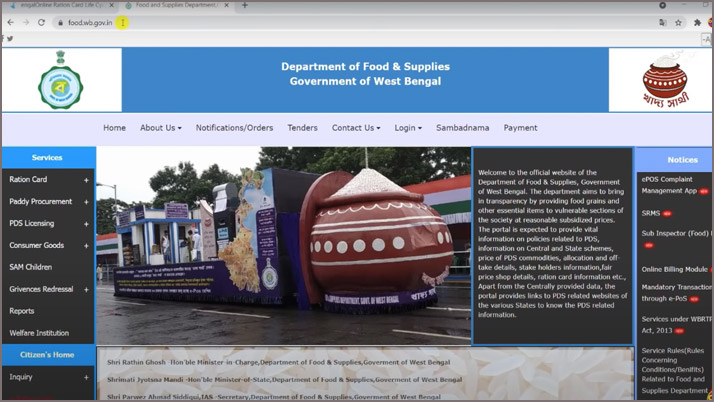Image resolution: width=714 pixels, height=402 pixels.
Task: Open the Tenders menu item
Action: tap(302, 128)
